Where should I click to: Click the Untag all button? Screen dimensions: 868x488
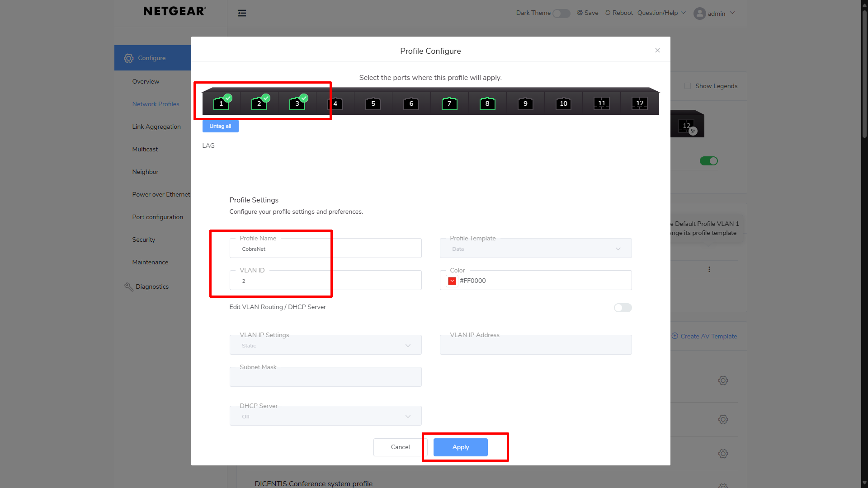(x=220, y=126)
